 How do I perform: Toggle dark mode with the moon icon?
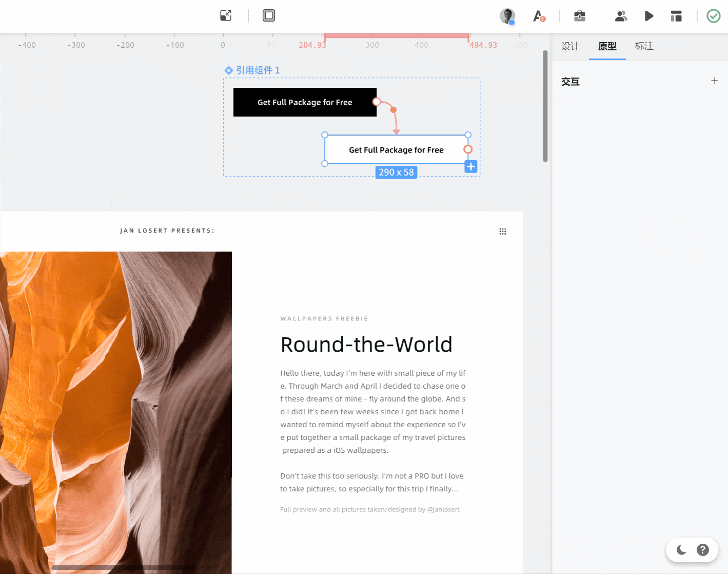coord(681,550)
